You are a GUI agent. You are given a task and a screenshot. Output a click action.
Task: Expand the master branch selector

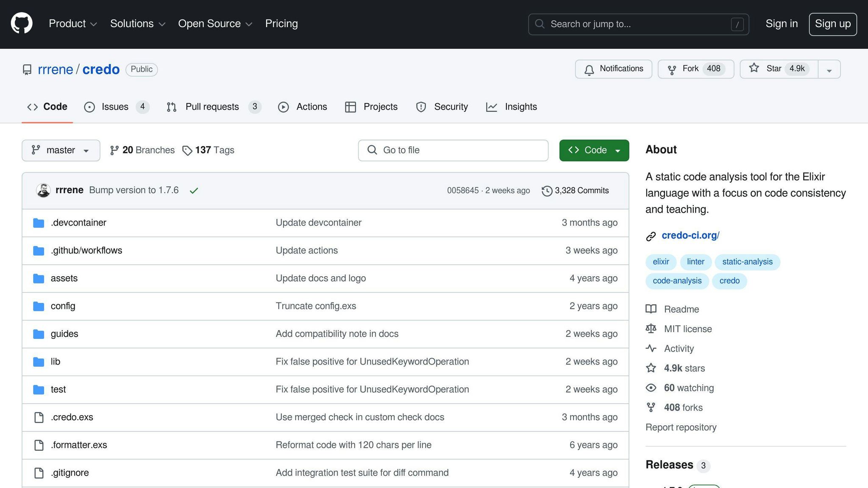click(61, 150)
